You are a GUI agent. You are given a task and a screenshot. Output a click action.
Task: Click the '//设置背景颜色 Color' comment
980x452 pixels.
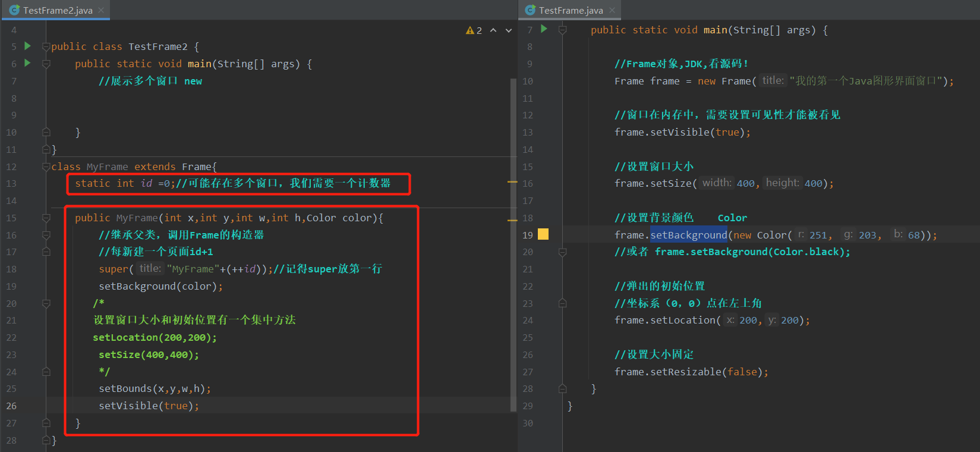pos(681,218)
